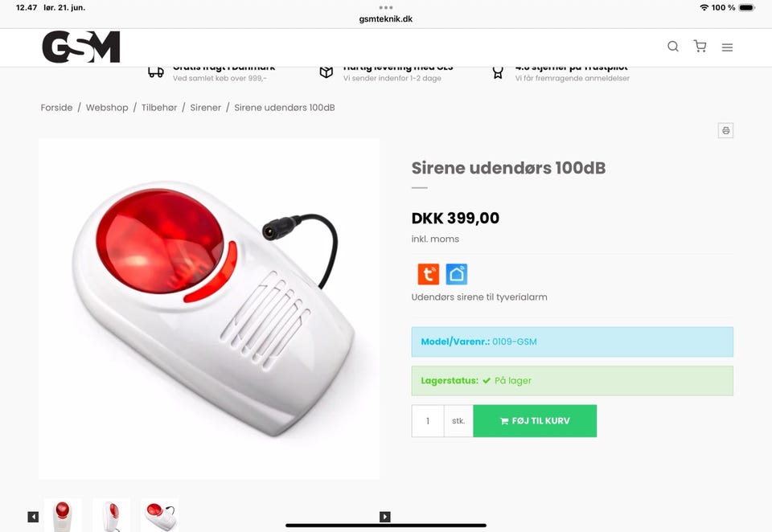772x532 pixels.
Task: Click the print page icon
Action: [725, 130]
